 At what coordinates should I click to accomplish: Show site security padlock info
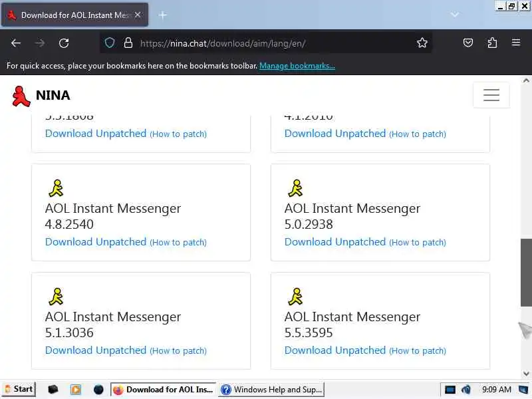[x=128, y=43]
